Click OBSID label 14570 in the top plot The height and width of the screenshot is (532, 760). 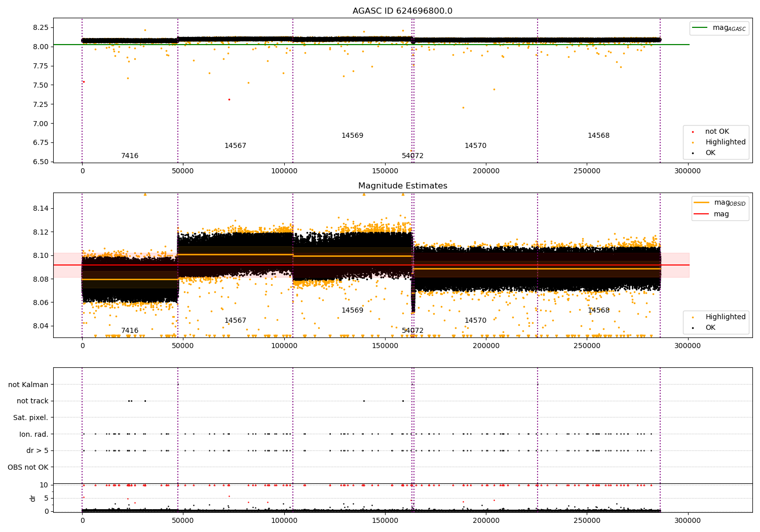point(475,146)
